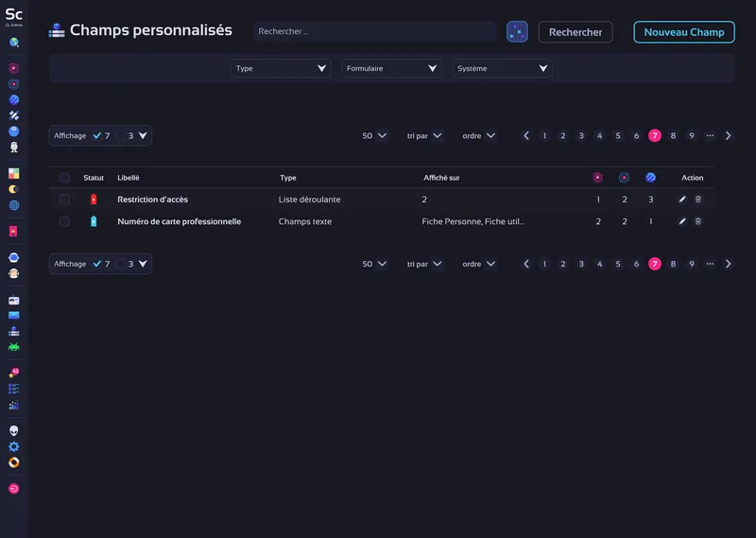
Task: Click the red status icon for Restriction d'accès
Action: click(93, 200)
